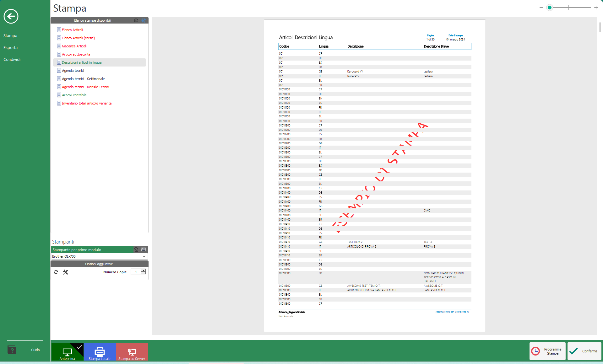
Task: Click the Programma Stampa button
Action: pos(547,351)
